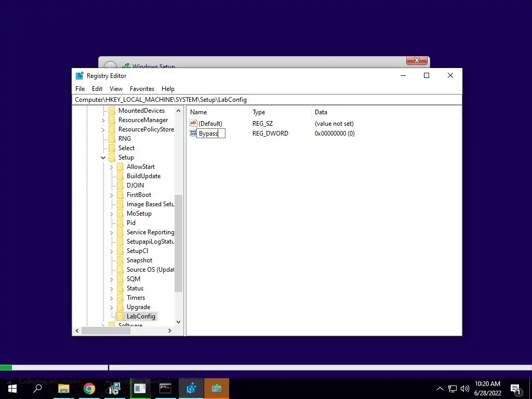Open Google Chrome from the taskbar
This screenshot has height=399, width=532.
[89, 389]
